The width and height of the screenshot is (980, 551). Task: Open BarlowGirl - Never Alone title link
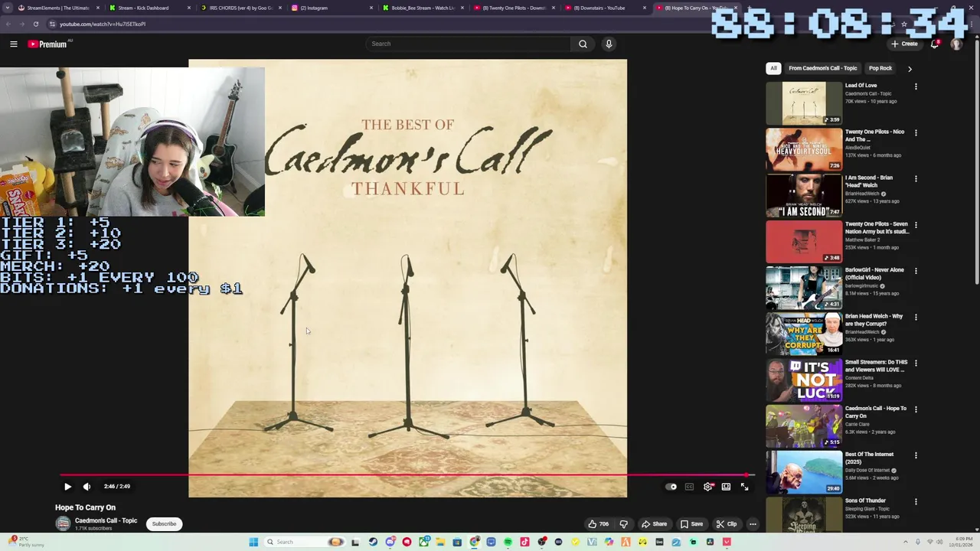(874, 273)
